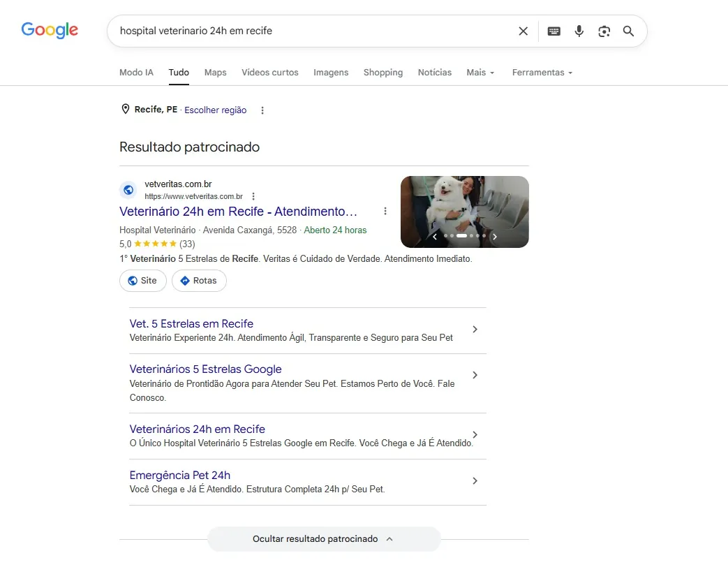The image size is (728, 581).
Task: Open Vet. 5 Estrelas em Recife link
Action: [x=191, y=324]
